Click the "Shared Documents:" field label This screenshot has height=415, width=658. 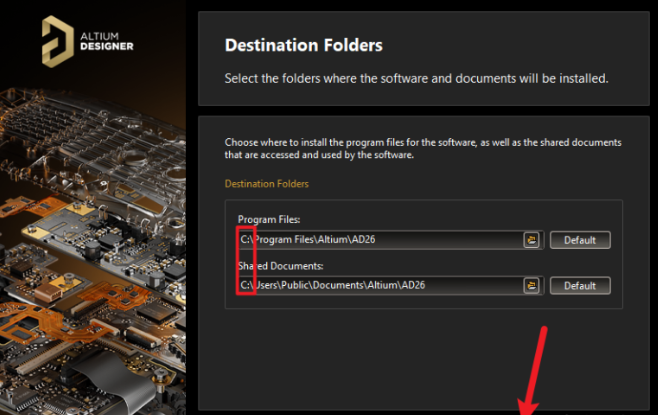coord(280,265)
